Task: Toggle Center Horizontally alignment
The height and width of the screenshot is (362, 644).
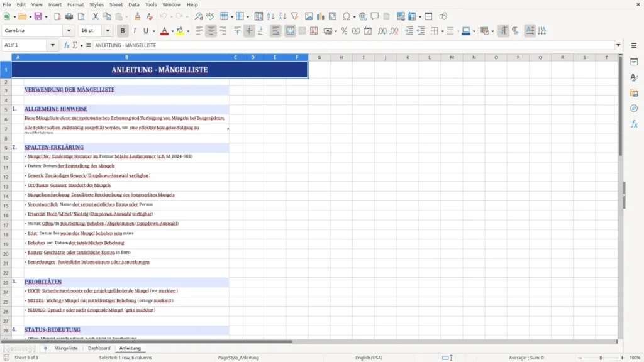Action: (211, 31)
